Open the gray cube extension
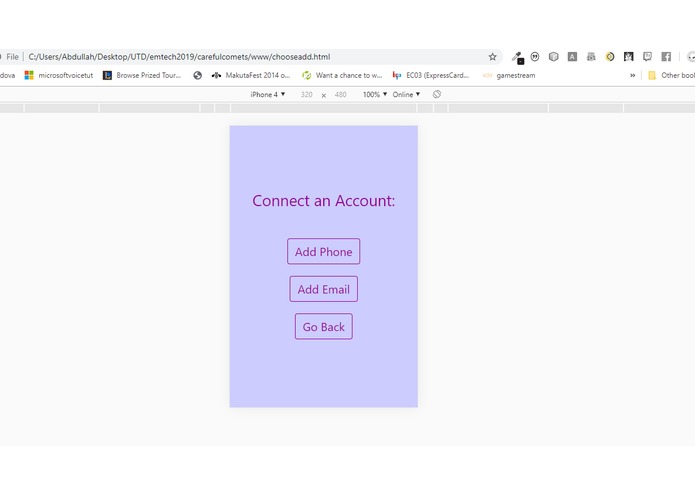This screenshot has height=494, width=695. [554, 56]
